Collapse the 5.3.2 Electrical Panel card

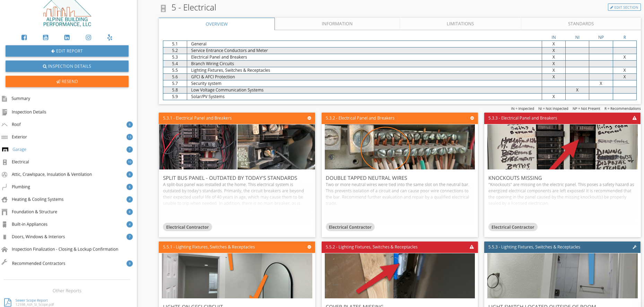(472, 118)
